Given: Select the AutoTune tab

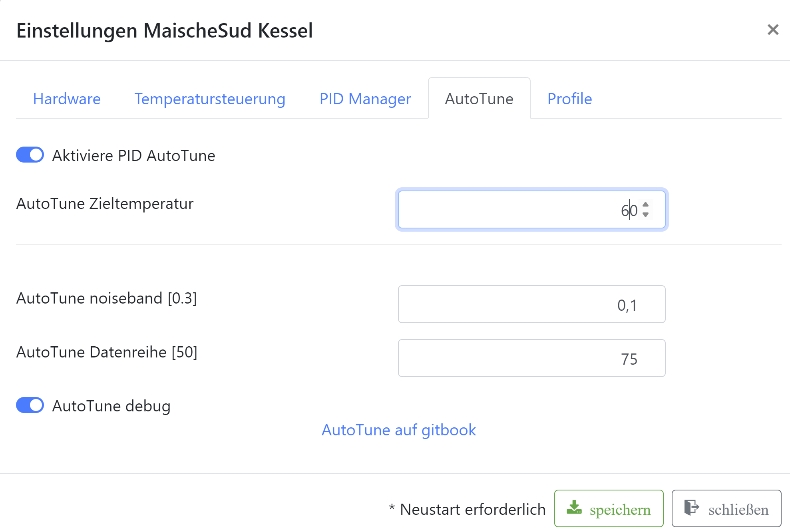Looking at the screenshot, I should (x=479, y=99).
